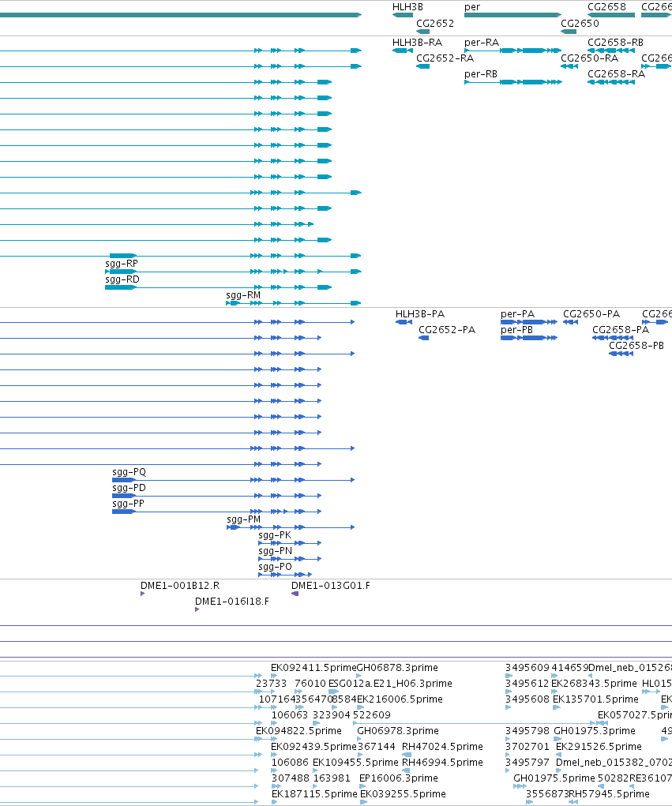
Task: Select the sgg-PQ protein feature
Action: 234,480
